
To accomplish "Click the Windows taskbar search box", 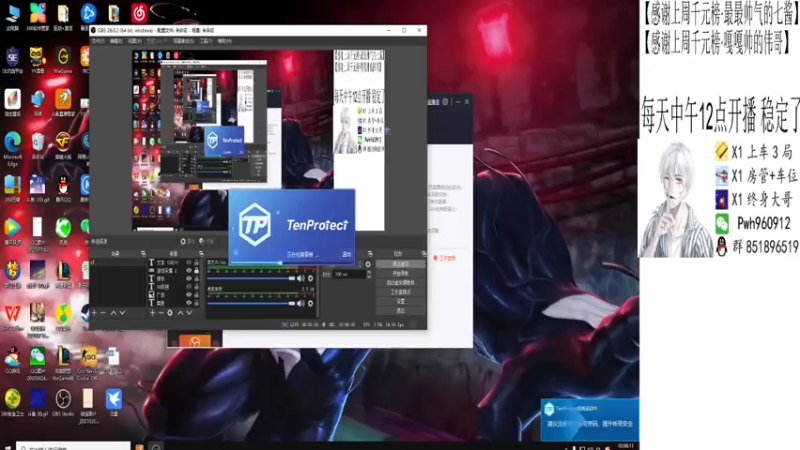I will pos(73,446).
